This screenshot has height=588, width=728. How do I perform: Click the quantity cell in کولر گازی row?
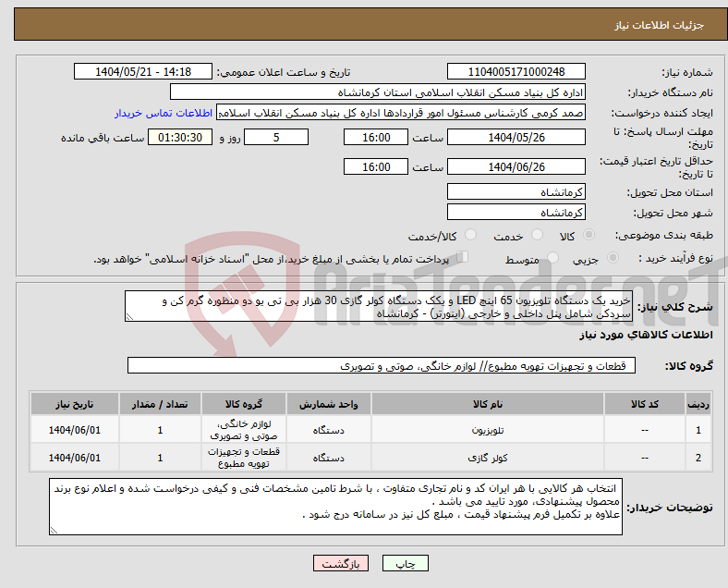click(x=160, y=458)
